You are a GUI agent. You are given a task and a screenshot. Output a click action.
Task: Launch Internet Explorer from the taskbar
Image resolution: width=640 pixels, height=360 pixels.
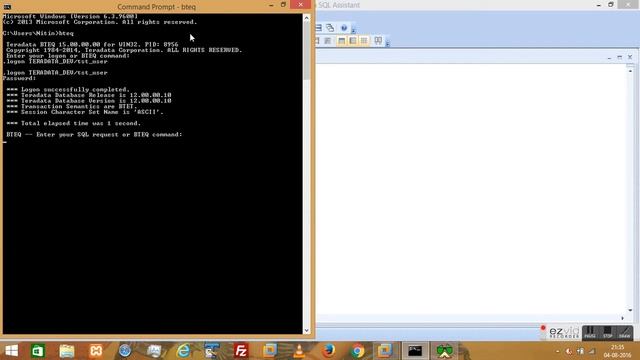point(183,351)
